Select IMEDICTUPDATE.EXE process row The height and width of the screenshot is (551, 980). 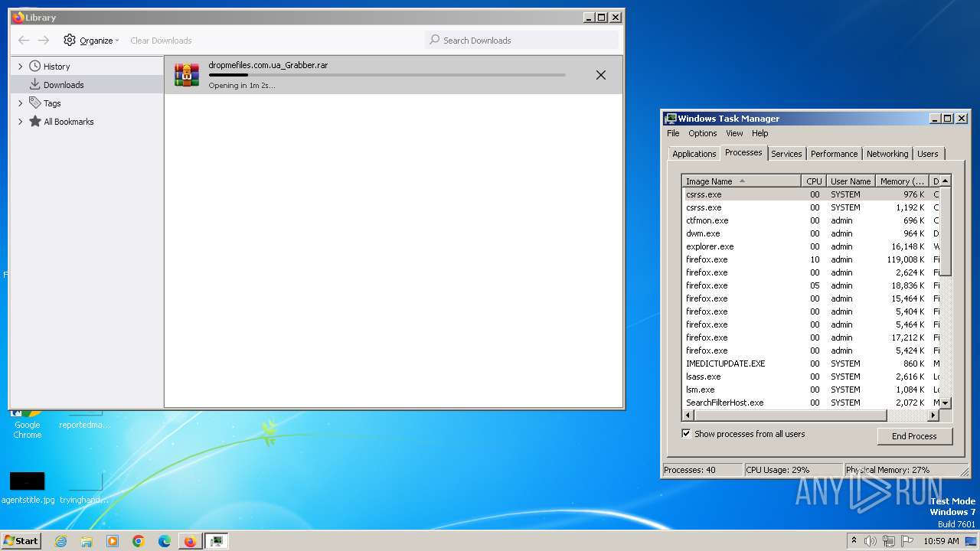point(811,364)
